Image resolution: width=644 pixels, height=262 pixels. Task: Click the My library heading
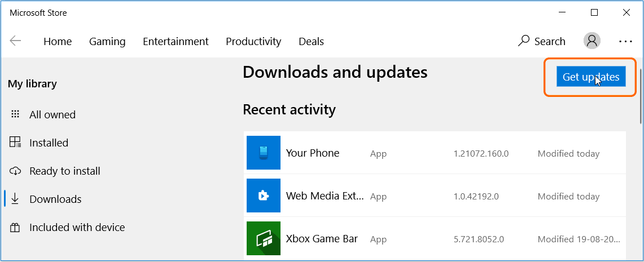coord(32,84)
